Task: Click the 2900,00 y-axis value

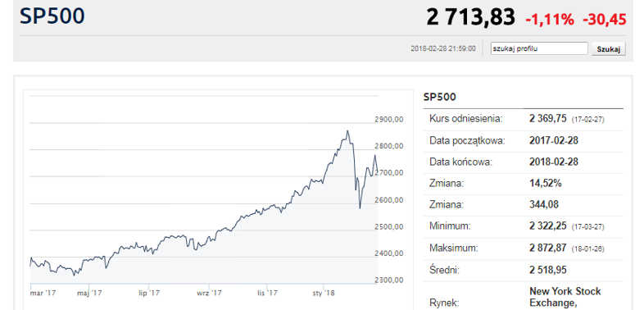Action: 389,120
